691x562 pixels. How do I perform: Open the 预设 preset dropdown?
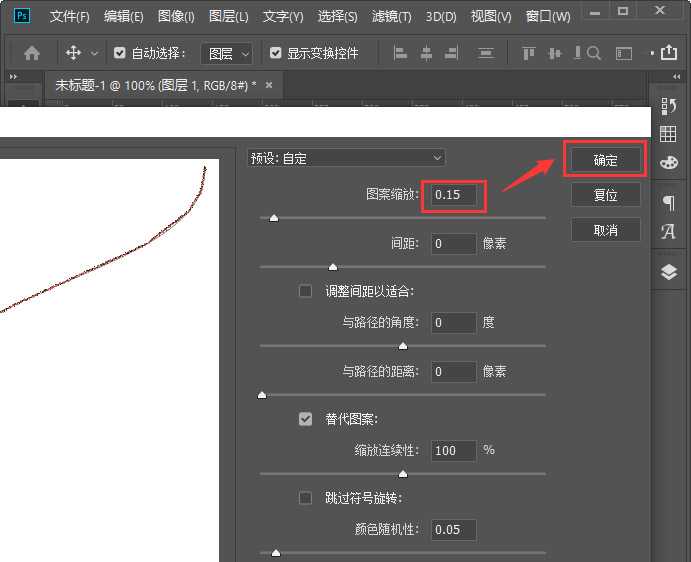[346, 158]
